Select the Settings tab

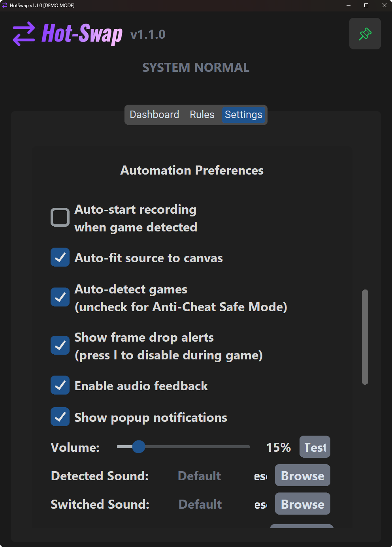click(243, 115)
